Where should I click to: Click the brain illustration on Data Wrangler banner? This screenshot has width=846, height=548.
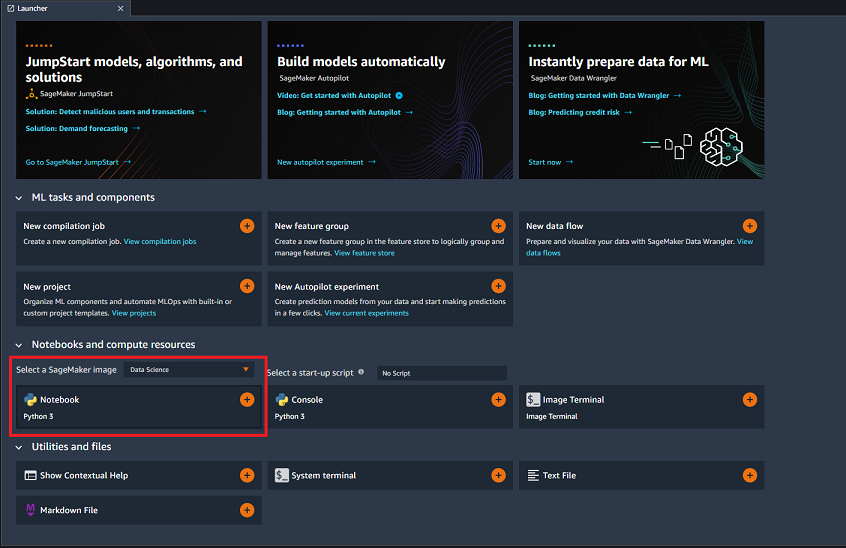[721, 147]
